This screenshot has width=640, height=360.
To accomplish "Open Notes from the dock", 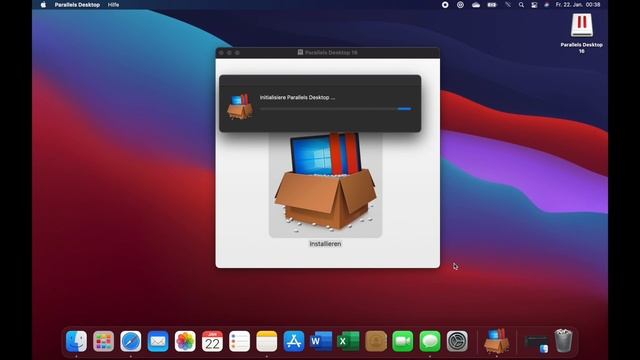I will pos(267,341).
